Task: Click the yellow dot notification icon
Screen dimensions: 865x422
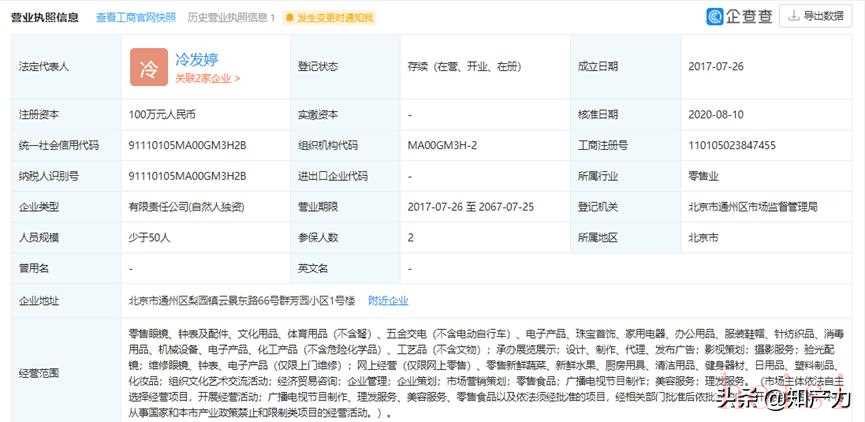Action: coord(290,18)
